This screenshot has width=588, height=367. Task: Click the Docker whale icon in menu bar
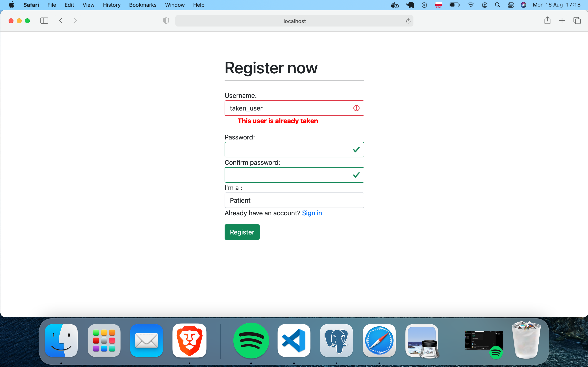(394, 5)
